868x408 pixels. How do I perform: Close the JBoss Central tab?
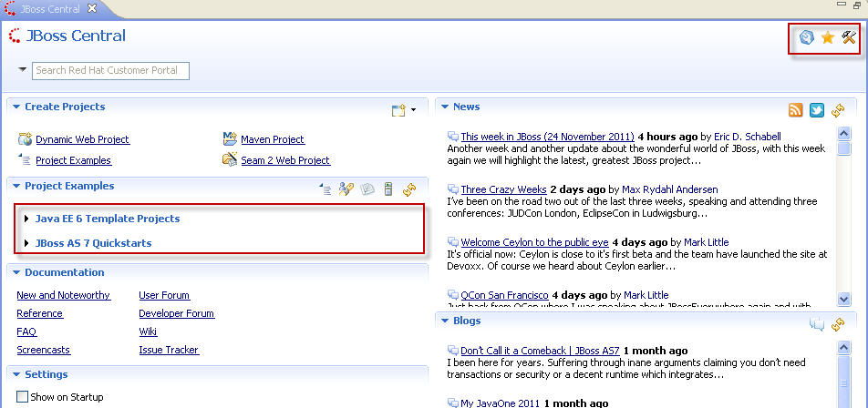pyautogui.click(x=92, y=8)
